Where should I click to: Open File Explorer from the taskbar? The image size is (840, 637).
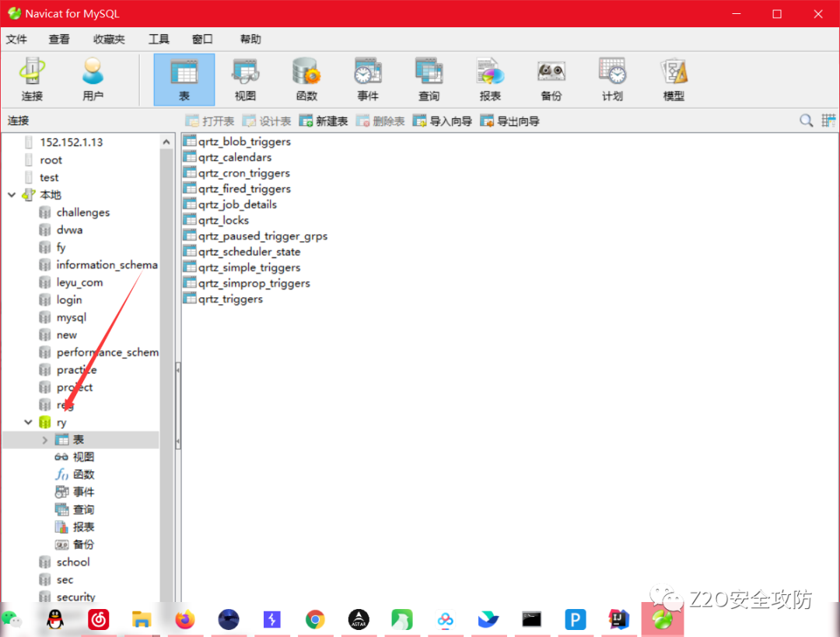(142, 619)
